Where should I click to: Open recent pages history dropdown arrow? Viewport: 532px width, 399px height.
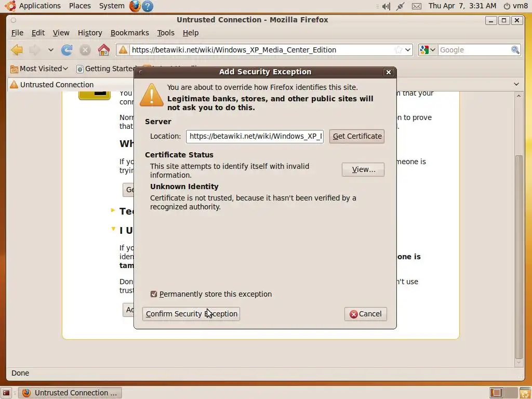(x=50, y=50)
